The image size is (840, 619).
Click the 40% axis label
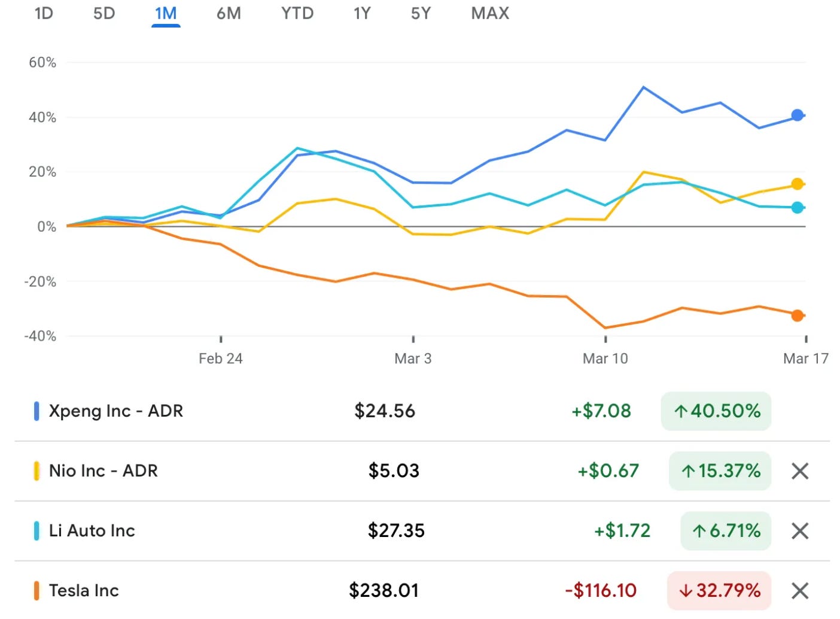pyautogui.click(x=42, y=117)
